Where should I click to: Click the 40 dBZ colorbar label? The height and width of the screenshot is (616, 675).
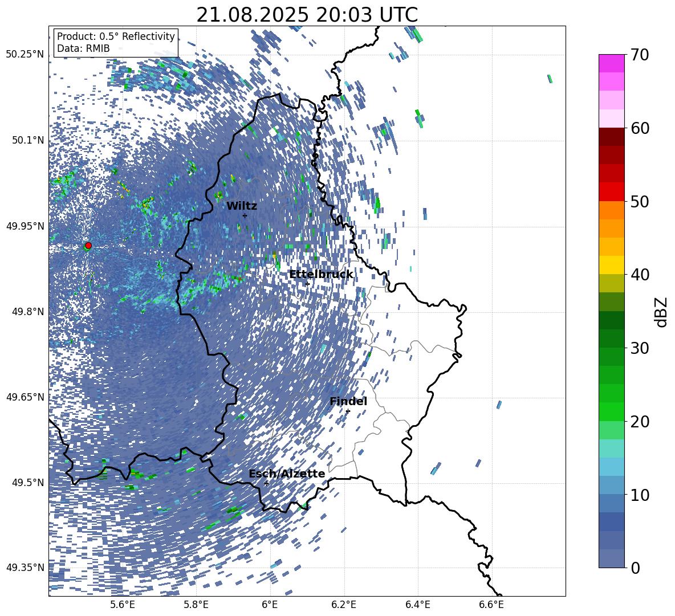coord(640,275)
